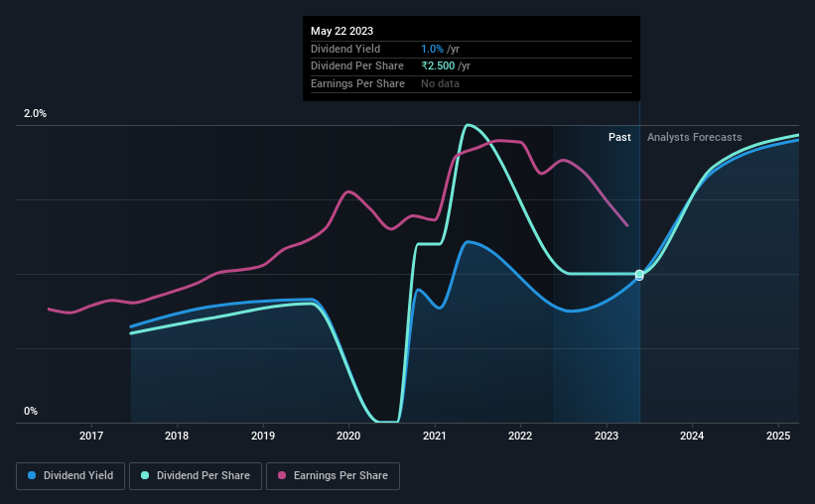Click the Dividend Yield row label in tooltip
Screen dimensions: 815x504
(x=345, y=49)
